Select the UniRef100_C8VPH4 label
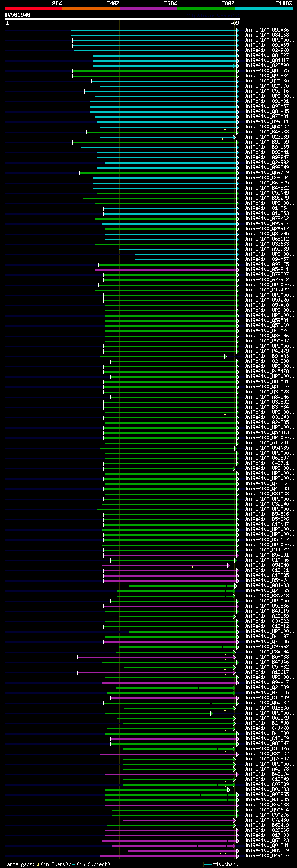The width and height of the screenshot is (297, 868). (x=266, y=652)
